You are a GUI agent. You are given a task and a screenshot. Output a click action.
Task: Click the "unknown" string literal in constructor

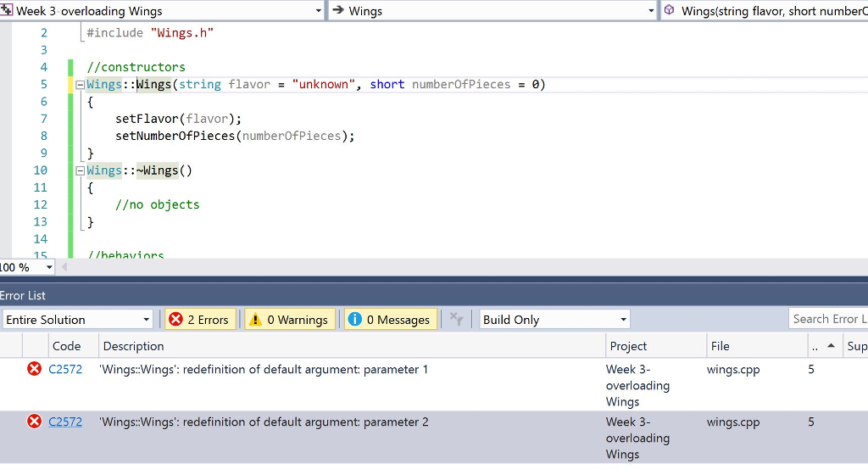(323, 85)
